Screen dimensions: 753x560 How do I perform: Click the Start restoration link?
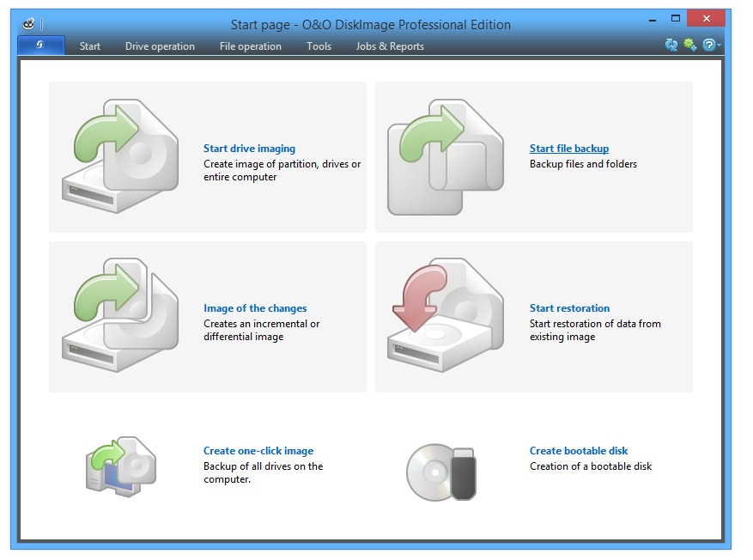[x=569, y=308]
